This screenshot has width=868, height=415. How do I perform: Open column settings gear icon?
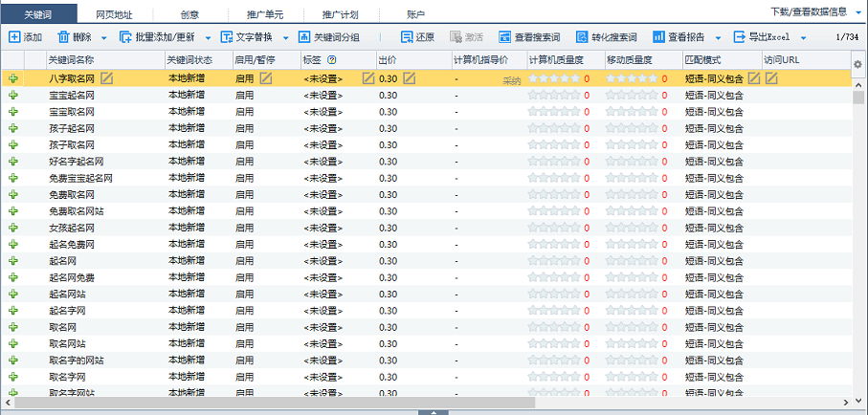click(857, 65)
